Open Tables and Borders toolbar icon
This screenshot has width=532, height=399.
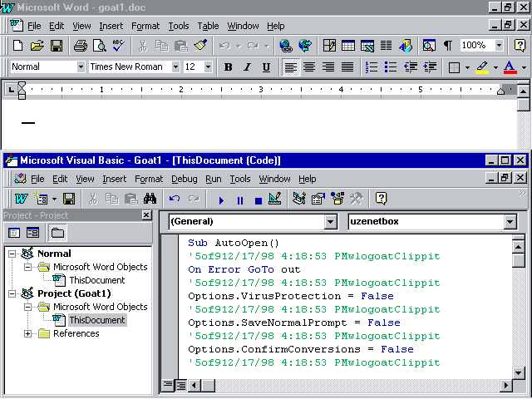point(329,46)
